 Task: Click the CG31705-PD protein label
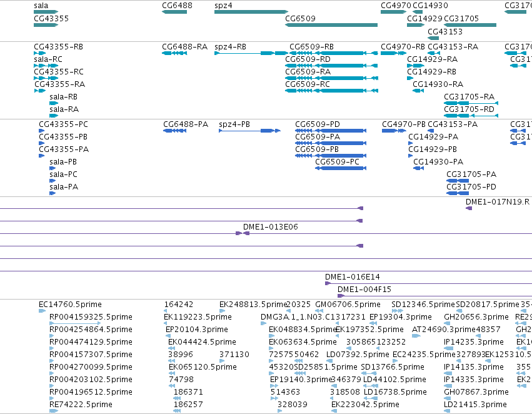coord(471,186)
